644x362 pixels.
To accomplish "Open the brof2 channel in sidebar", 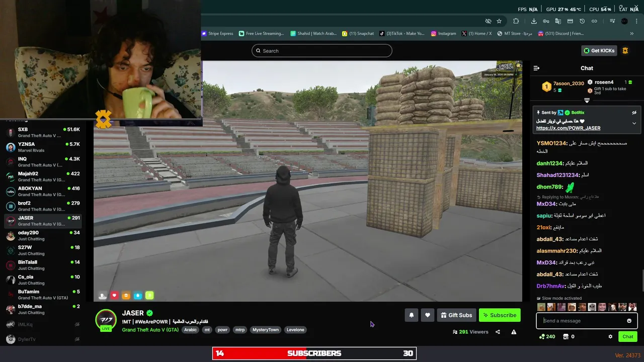I will click(43, 206).
